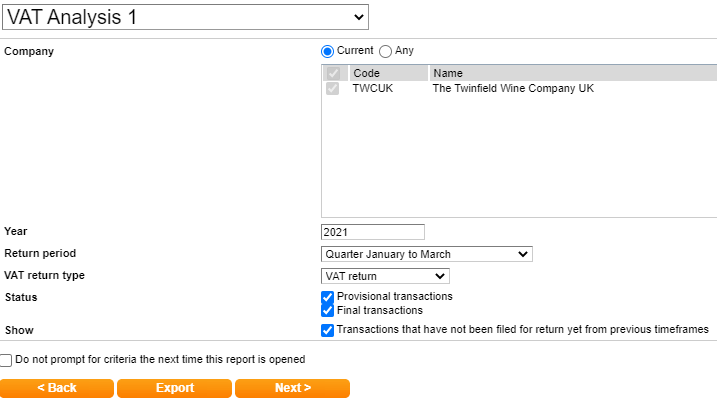Uncheck Final transactions checkbox
Image resolution: width=717 pixels, height=400 pixels.
pyautogui.click(x=327, y=311)
